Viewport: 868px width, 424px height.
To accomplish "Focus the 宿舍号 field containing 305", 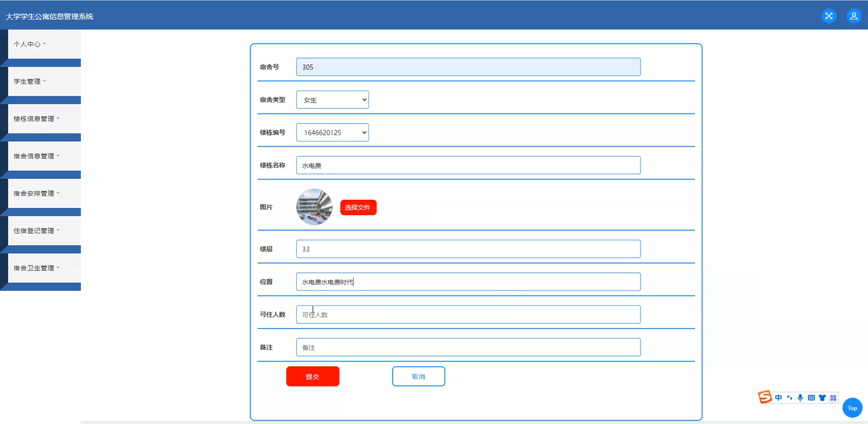I will pyautogui.click(x=468, y=67).
